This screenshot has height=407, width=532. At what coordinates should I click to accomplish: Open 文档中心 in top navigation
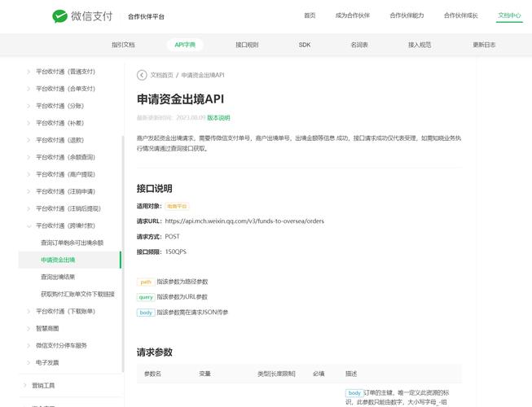[509, 15]
